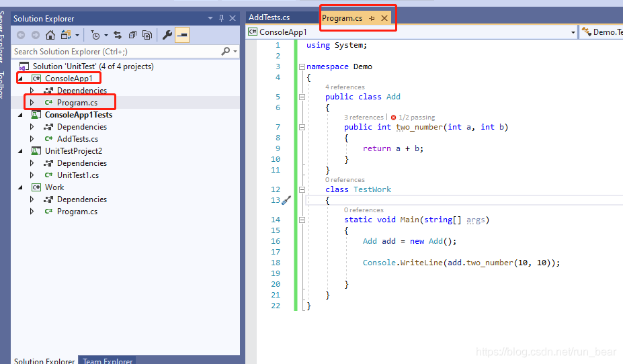Select the Program.cs editor tab
Viewport: 623px width, 364px height.
tap(342, 18)
